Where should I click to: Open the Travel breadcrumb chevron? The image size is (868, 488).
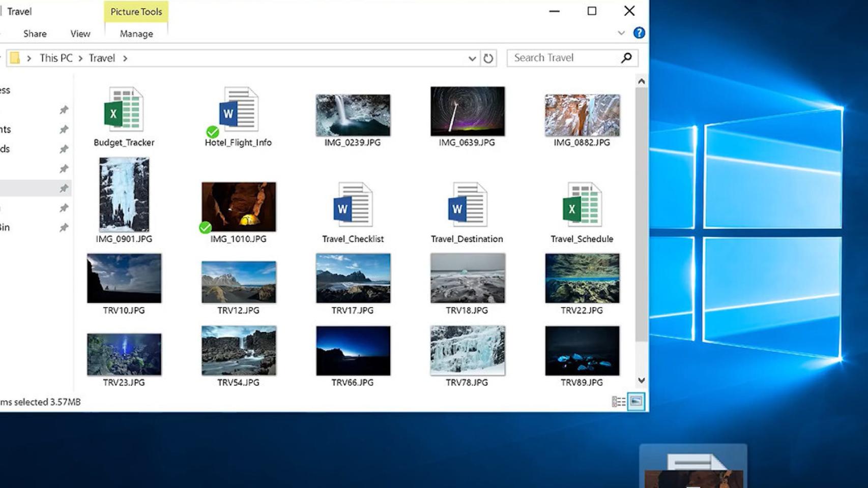tap(125, 58)
